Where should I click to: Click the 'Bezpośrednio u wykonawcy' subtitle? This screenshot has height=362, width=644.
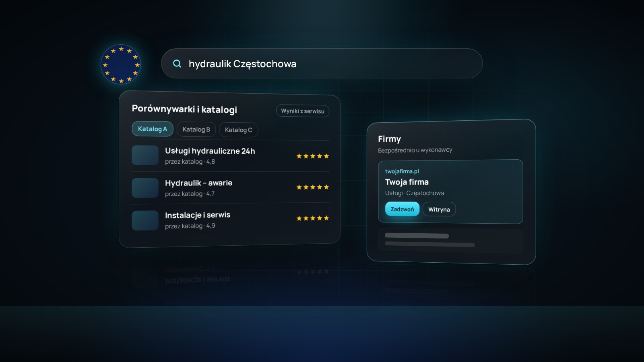(x=415, y=150)
